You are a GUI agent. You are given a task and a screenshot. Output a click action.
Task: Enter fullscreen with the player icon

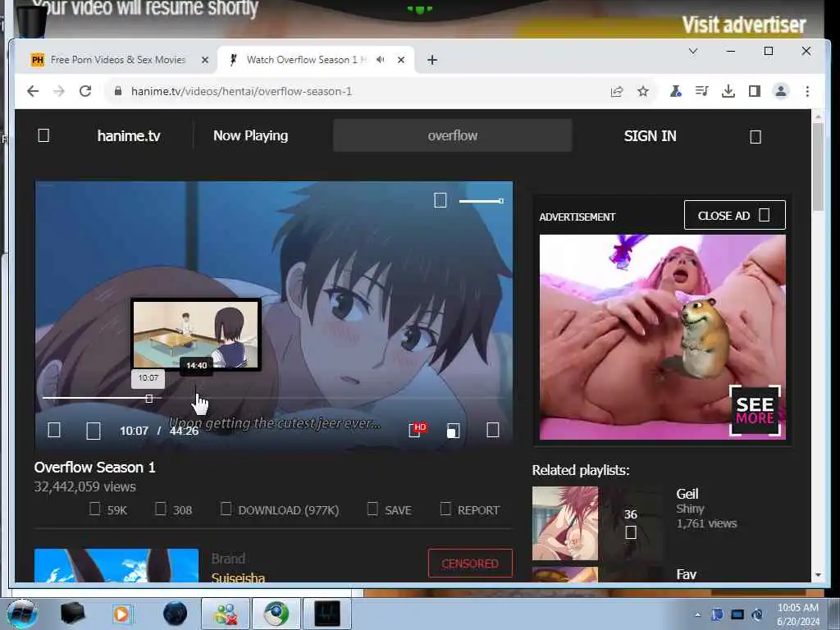[x=493, y=430]
